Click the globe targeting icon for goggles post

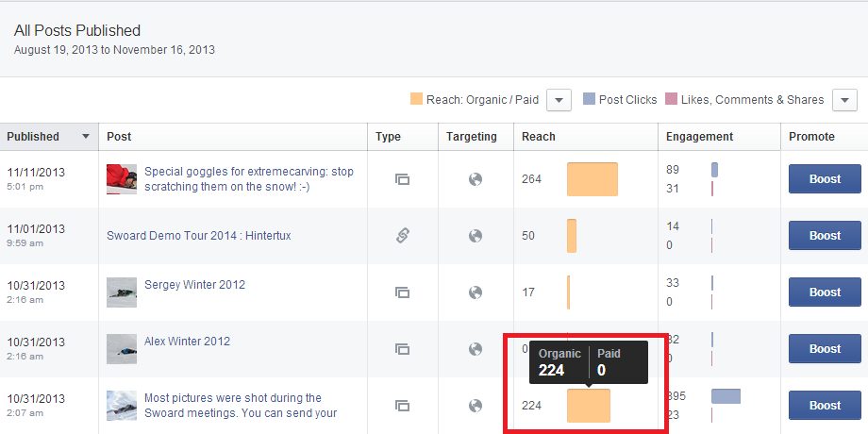pyautogui.click(x=476, y=179)
